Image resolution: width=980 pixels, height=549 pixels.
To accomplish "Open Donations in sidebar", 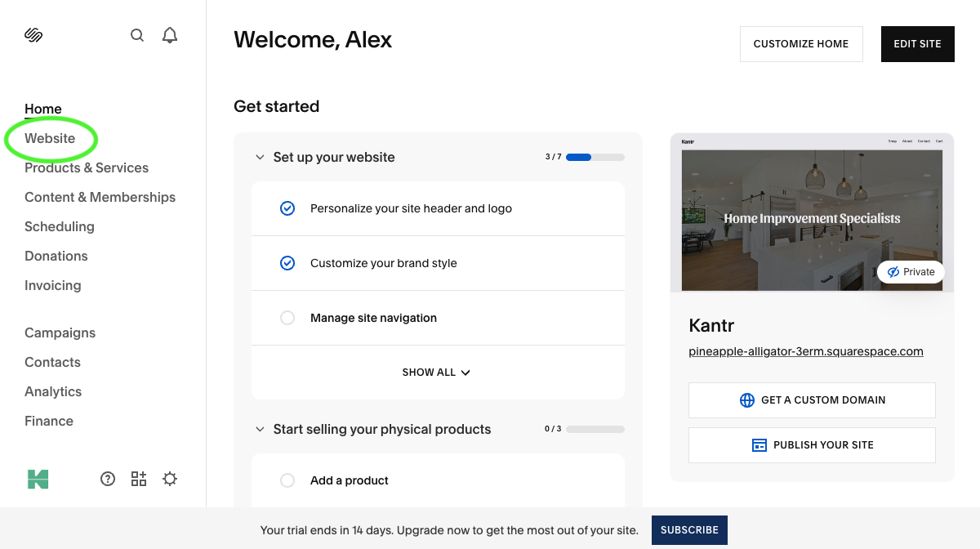I will coord(56,256).
